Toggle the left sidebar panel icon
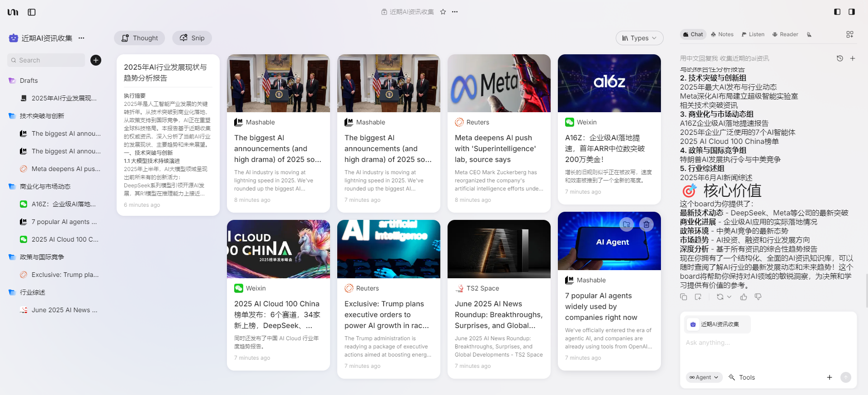Screen dimensions: 868x395 point(32,12)
